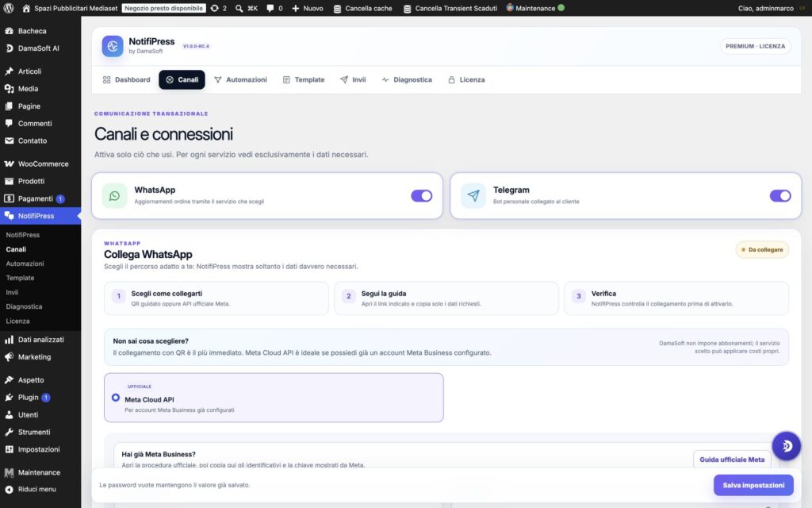Open Automazioni submenu entry
812x508 pixels.
pyautogui.click(x=25, y=264)
